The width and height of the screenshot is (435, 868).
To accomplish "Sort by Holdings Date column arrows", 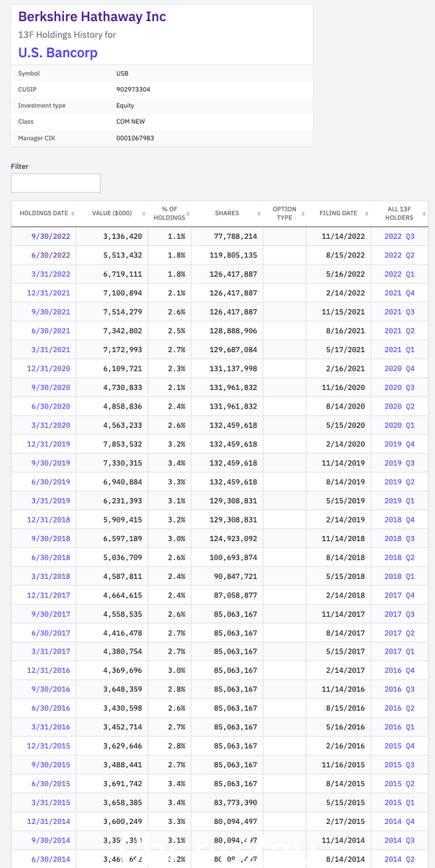I will [73, 213].
